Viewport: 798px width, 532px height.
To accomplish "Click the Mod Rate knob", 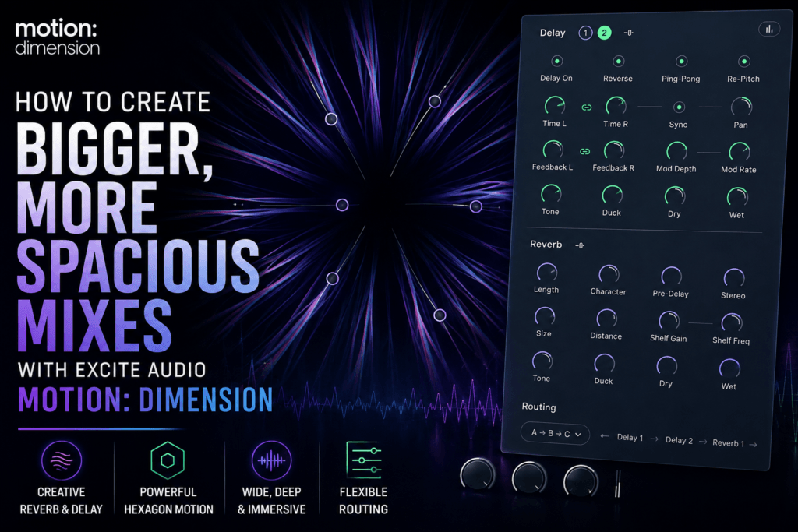I will pyautogui.click(x=739, y=152).
